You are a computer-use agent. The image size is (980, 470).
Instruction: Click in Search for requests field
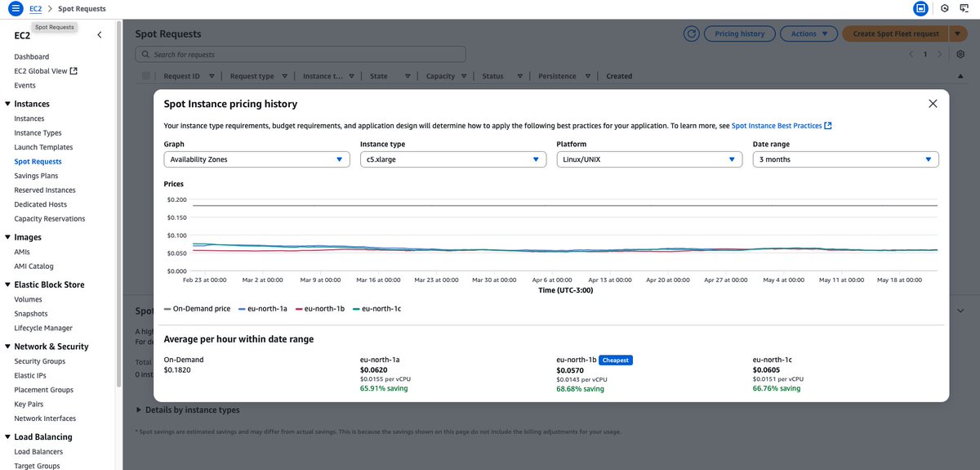(x=301, y=54)
